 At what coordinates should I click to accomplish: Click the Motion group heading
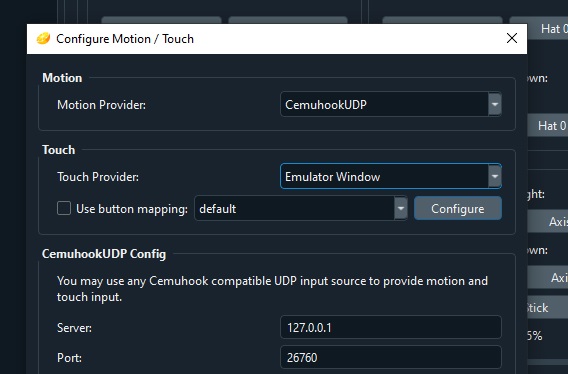click(62, 78)
